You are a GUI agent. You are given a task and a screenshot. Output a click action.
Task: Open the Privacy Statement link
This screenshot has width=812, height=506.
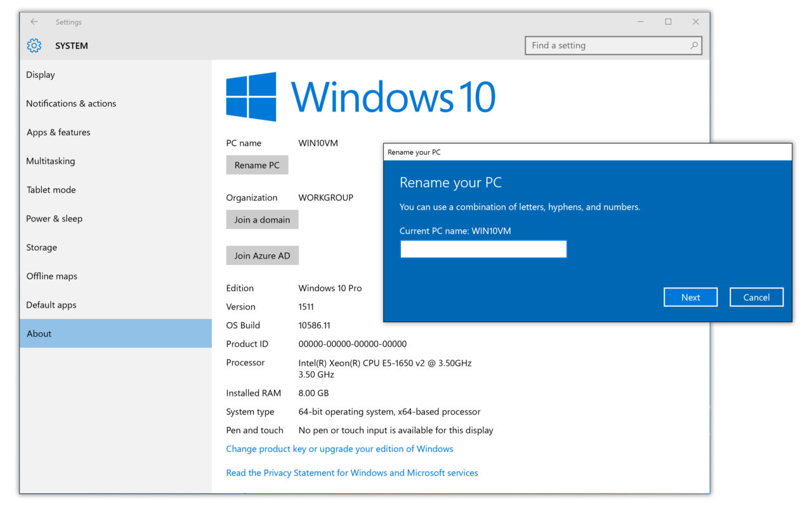(x=352, y=473)
